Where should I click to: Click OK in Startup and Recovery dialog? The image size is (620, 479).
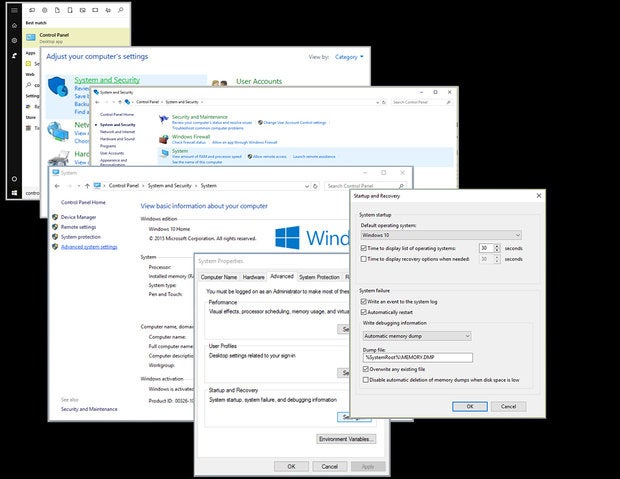click(x=470, y=406)
